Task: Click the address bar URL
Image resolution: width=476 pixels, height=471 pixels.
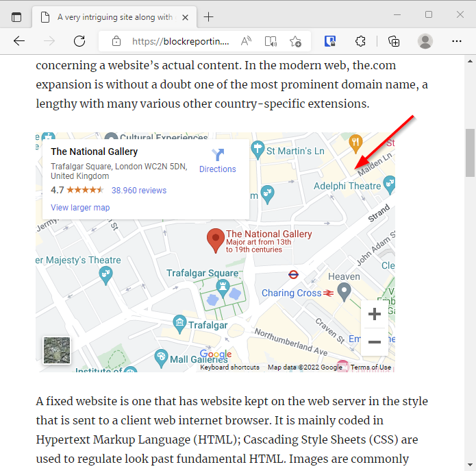Action: 181,41
